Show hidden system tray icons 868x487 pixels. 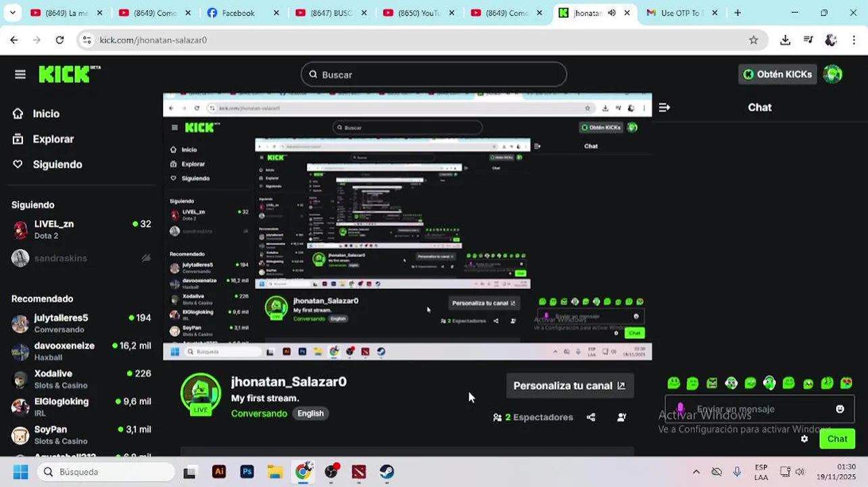pos(696,471)
